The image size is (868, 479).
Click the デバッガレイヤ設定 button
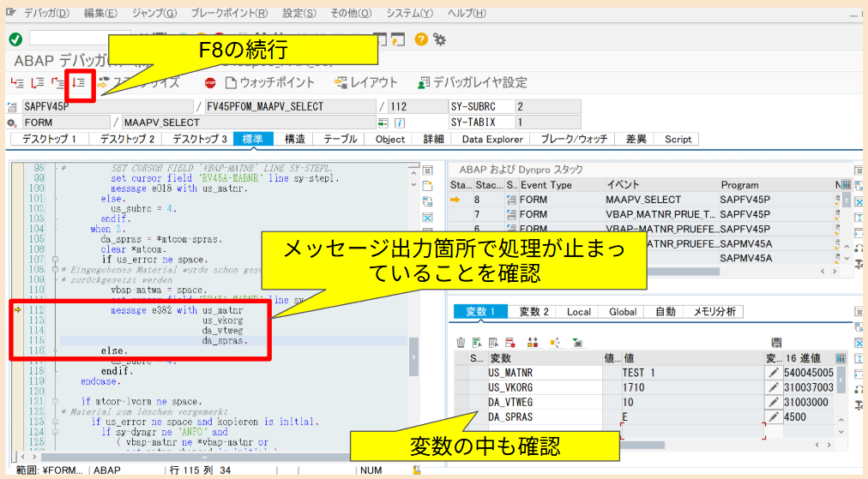click(x=473, y=83)
